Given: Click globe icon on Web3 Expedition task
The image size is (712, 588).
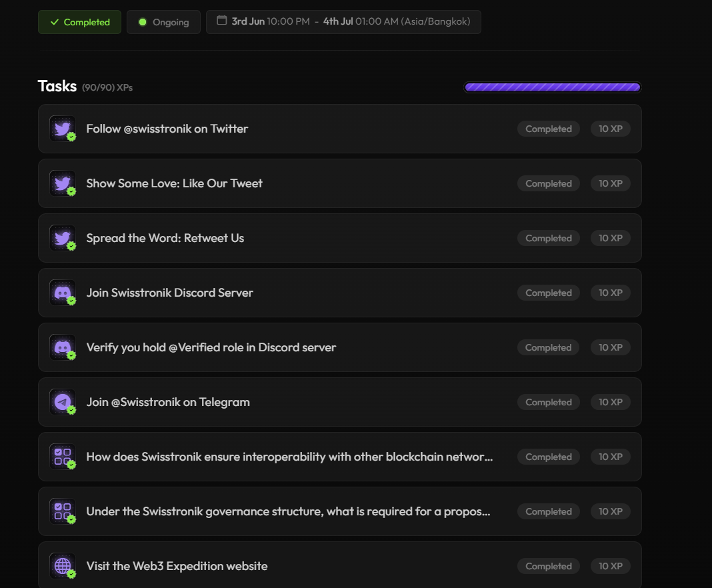Looking at the screenshot, I should coord(63,566).
